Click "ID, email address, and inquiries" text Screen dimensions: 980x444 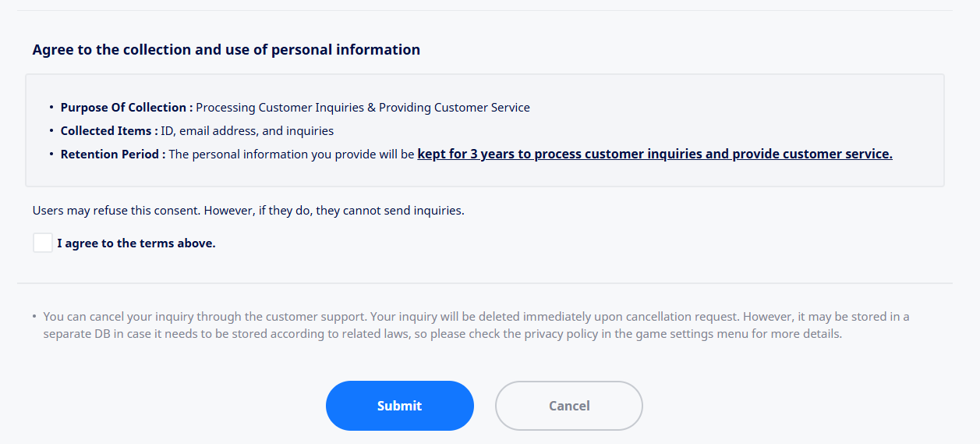[x=247, y=131]
